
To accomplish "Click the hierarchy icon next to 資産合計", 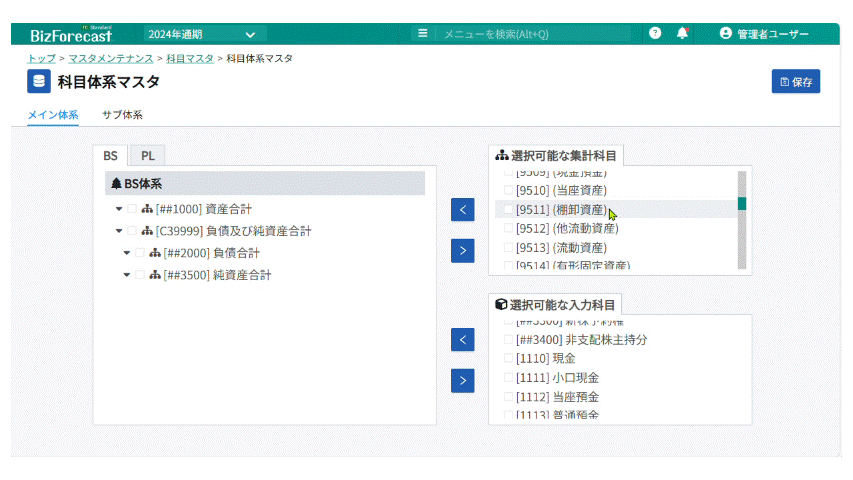I will click(147, 210).
